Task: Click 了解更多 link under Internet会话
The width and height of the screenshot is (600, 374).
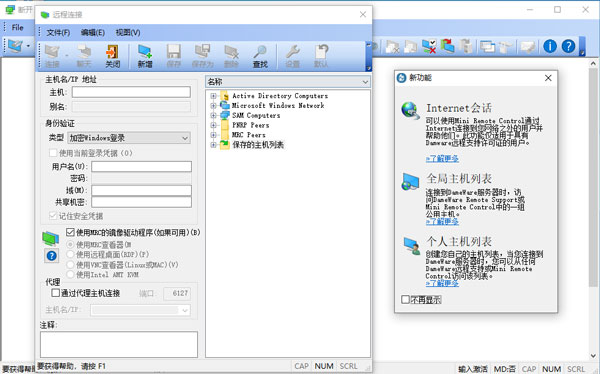Action: [x=442, y=158]
